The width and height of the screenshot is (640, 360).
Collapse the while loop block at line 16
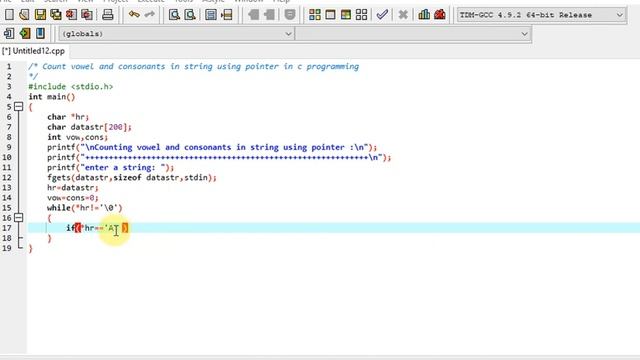coord(18,218)
